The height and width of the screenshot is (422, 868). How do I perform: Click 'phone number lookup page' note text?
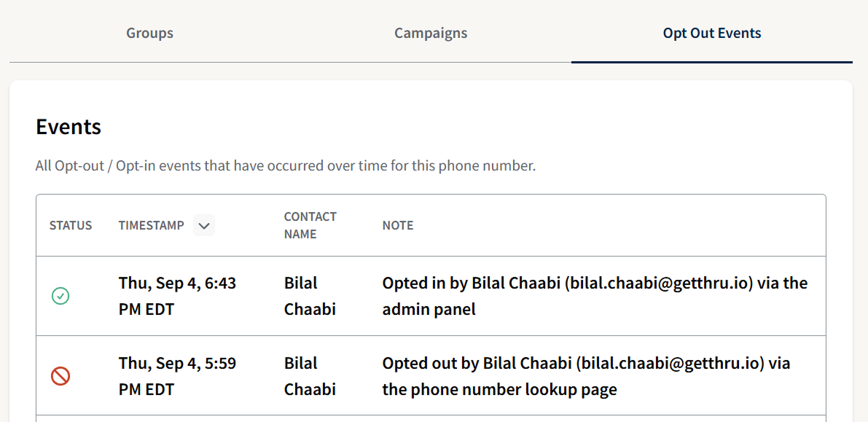tap(499, 389)
